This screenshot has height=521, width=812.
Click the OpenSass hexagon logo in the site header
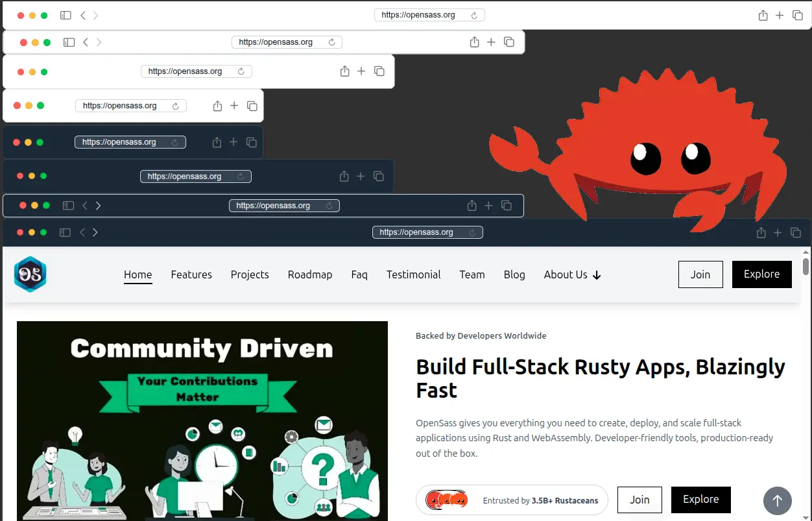pos(30,274)
